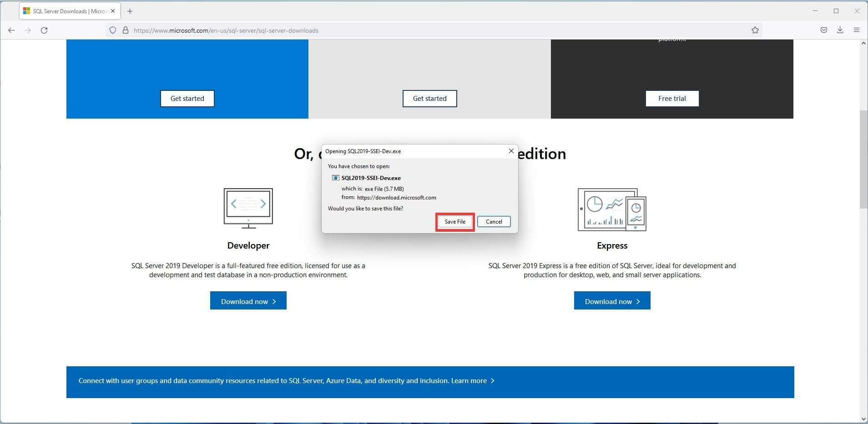Download the SQL Server 2019 Developer edition
Image resolution: width=868 pixels, height=424 pixels.
coord(248,300)
